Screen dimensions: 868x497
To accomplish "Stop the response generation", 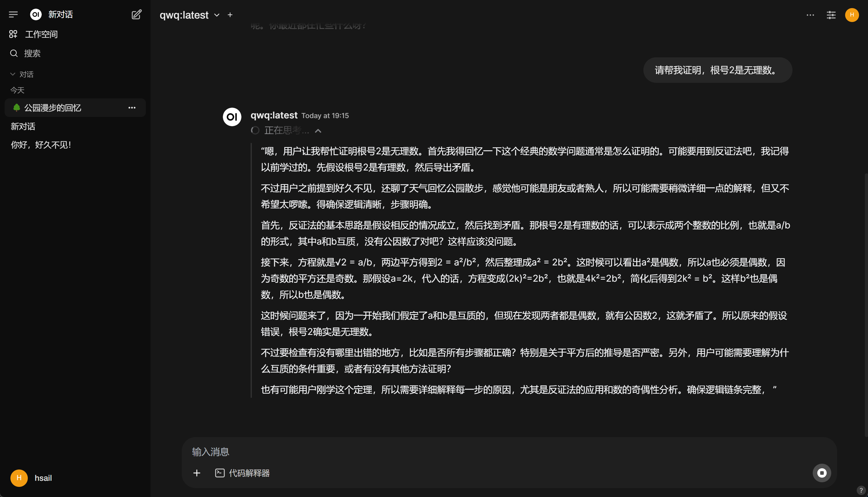I will 822,473.
